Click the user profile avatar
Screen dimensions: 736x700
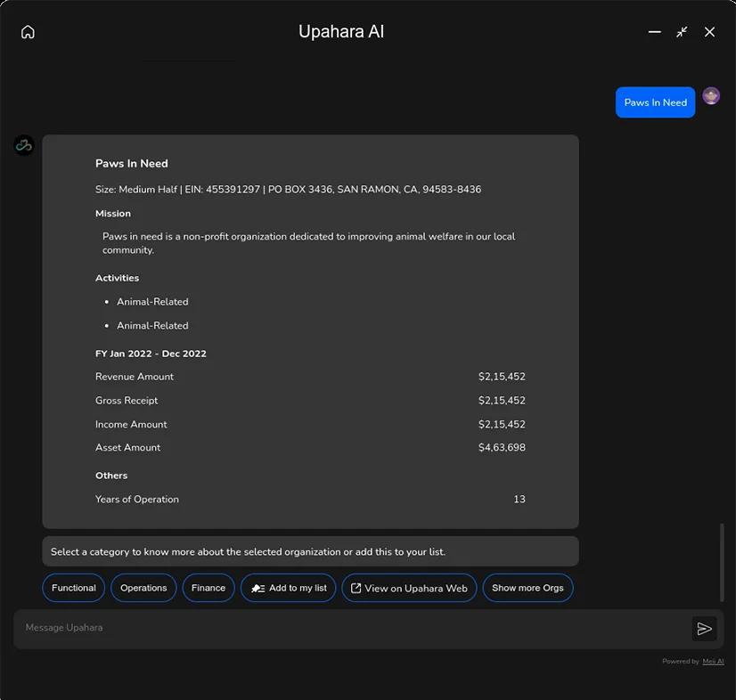711,96
